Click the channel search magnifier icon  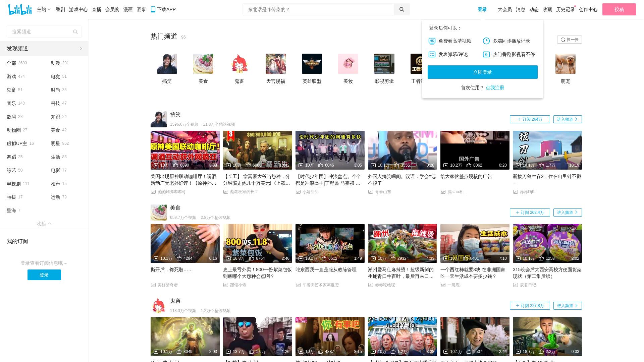tap(75, 32)
